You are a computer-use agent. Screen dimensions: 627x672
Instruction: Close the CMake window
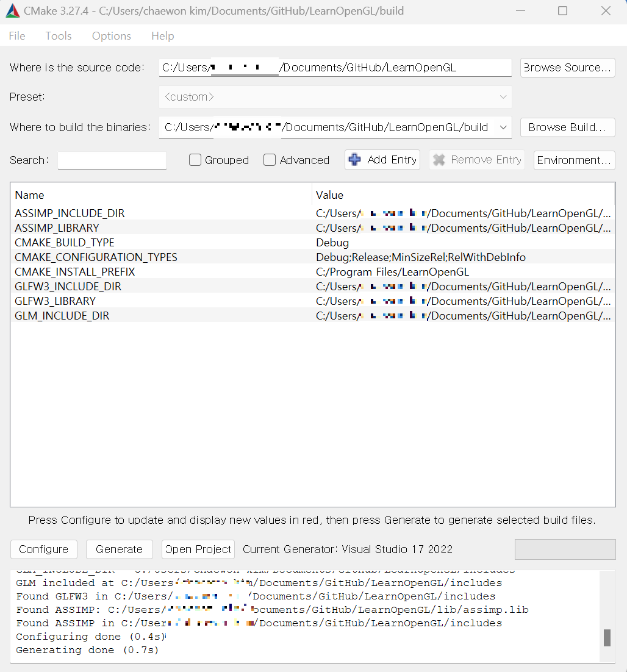point(606,11)
